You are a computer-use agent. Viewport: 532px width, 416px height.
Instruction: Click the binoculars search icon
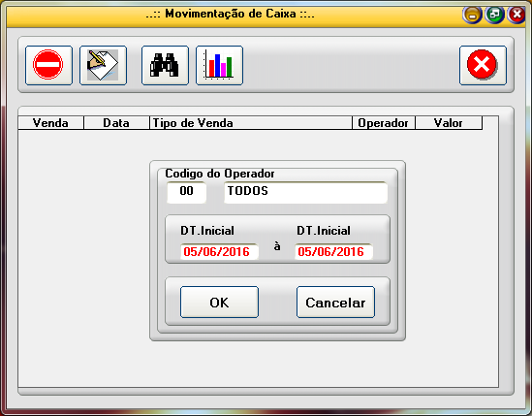point(165,65)
